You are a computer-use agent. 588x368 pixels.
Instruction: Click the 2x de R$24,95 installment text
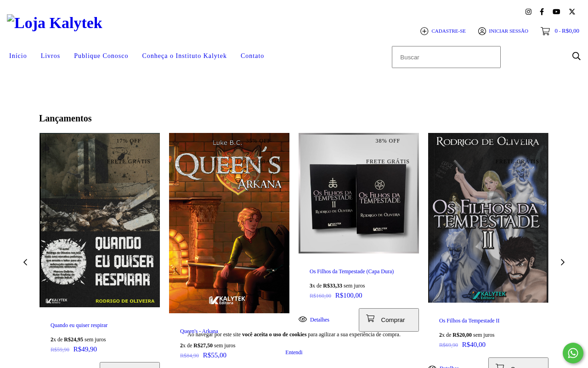pos(78,339)
